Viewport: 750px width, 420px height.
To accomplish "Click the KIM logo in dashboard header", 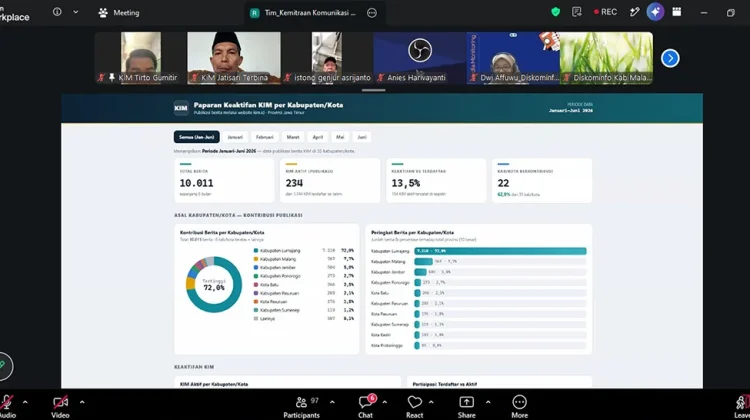I will click(181, 108).
